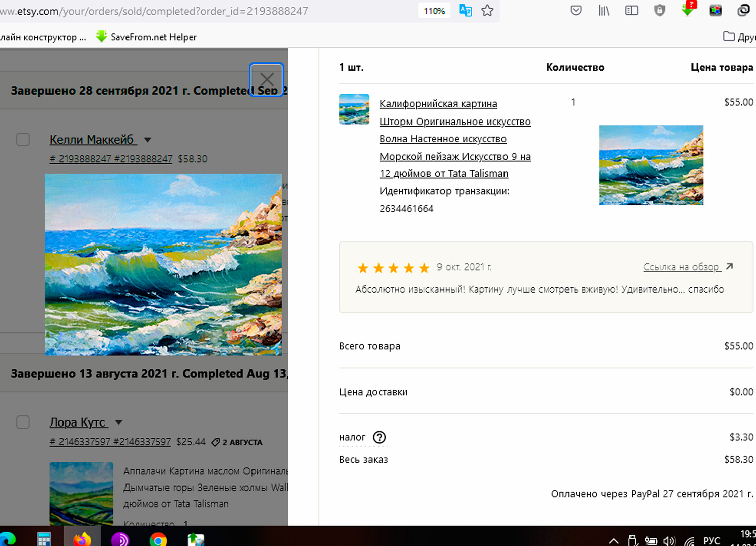Open order number #2146337597 link
The height and width of the screenshot is (546, 756).
click(x=110, y=442)
